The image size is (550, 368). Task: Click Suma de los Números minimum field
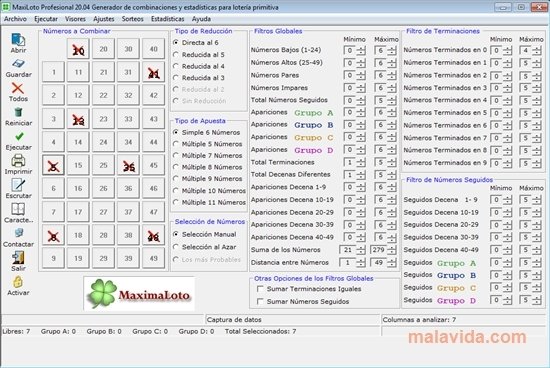pos(348,250)
